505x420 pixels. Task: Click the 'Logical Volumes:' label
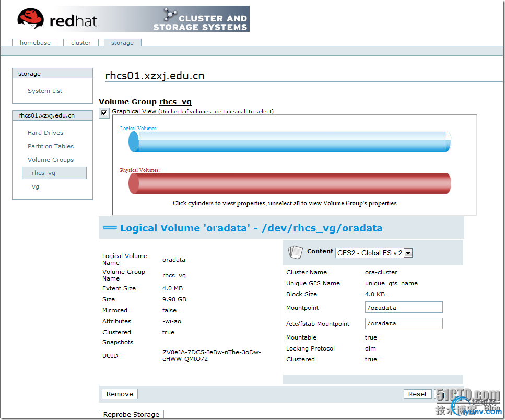pyautogui.click(x=139, y=128)
